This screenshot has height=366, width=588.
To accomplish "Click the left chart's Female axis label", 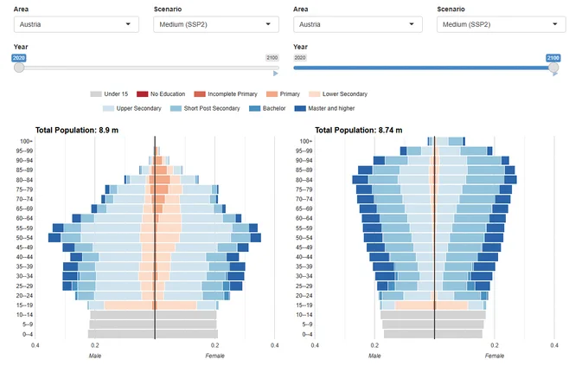I will tap(214, 356).
